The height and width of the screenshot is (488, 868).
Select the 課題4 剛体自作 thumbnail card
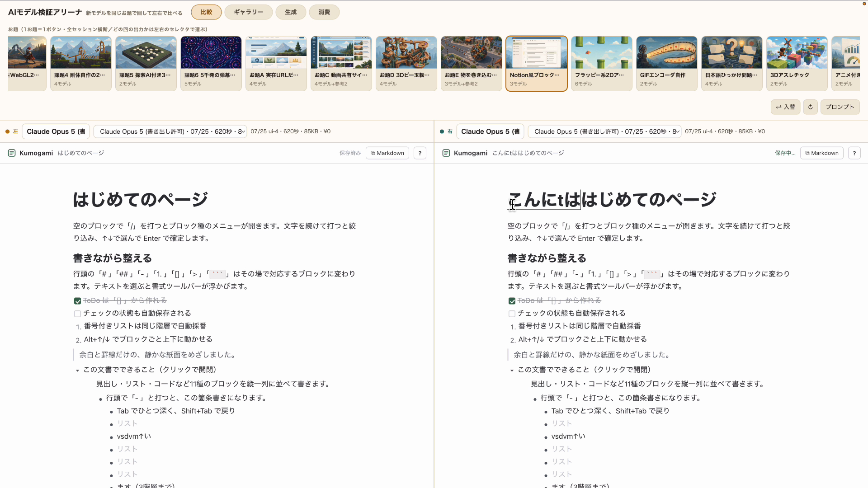click(x=81, y=64)
